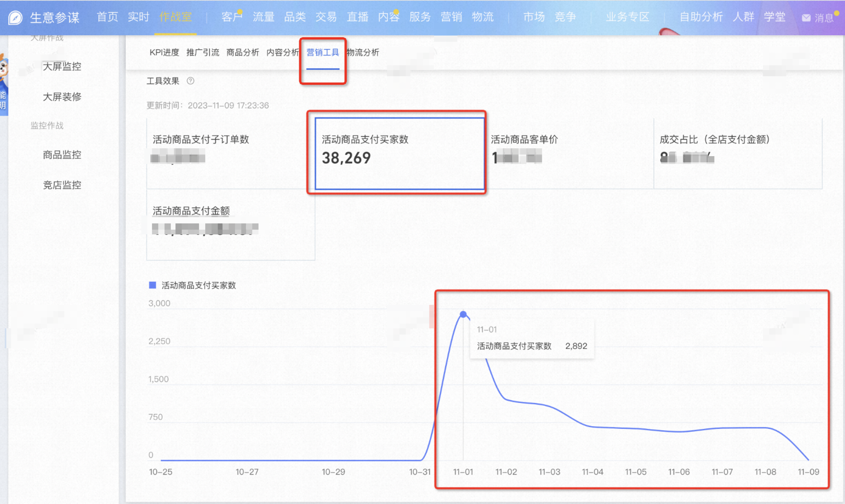
Task: Select the 活动商品支付金额 metric card
Action: 231,225
